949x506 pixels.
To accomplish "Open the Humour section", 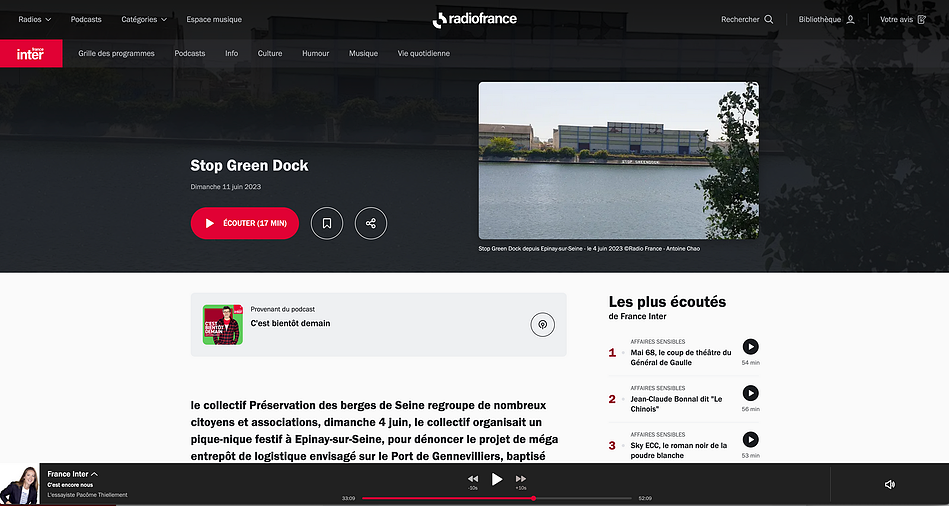I will click(x=316, y=53).
